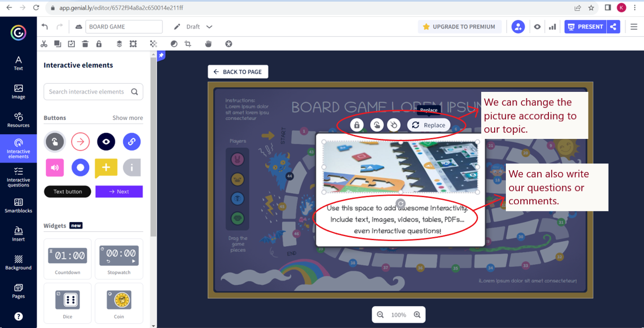Click the cut scissors icon in toolbar
Screen dimensions: 644x328
(44, 44)
